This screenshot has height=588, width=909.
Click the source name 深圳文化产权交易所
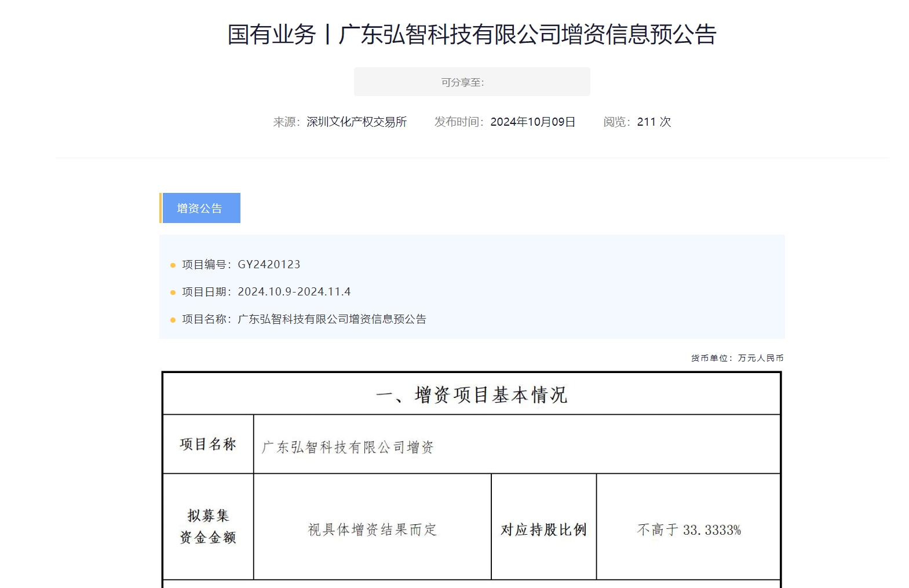[356, 122]
